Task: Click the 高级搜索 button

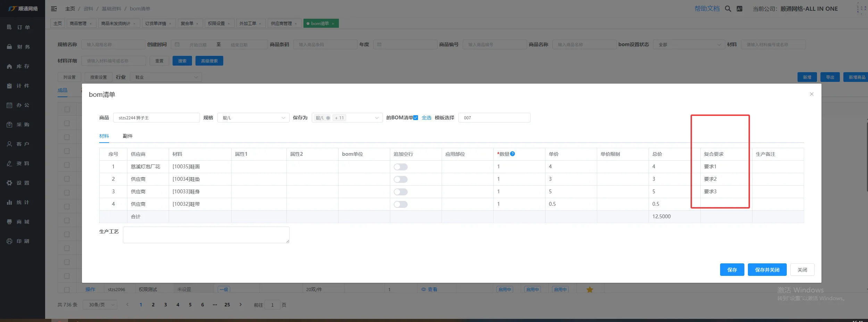Action: click(209, 61)
